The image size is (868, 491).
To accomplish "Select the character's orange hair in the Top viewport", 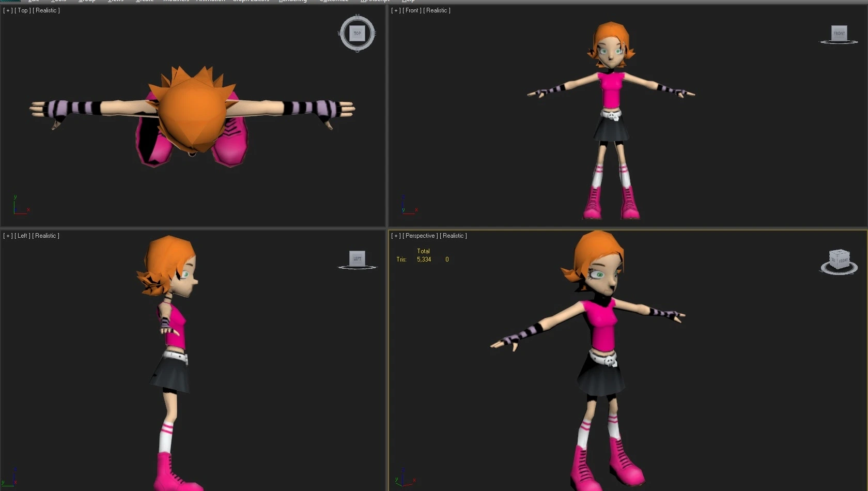I will point(192,111).
